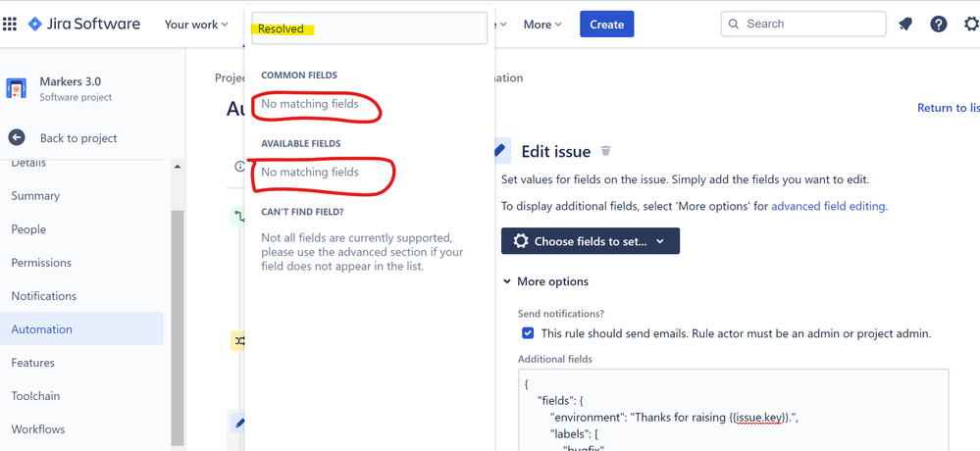Open Permissions in project settings sidebar
This screenshot has width=980, height=451.
pyautogui.click(x=41, y=263)
